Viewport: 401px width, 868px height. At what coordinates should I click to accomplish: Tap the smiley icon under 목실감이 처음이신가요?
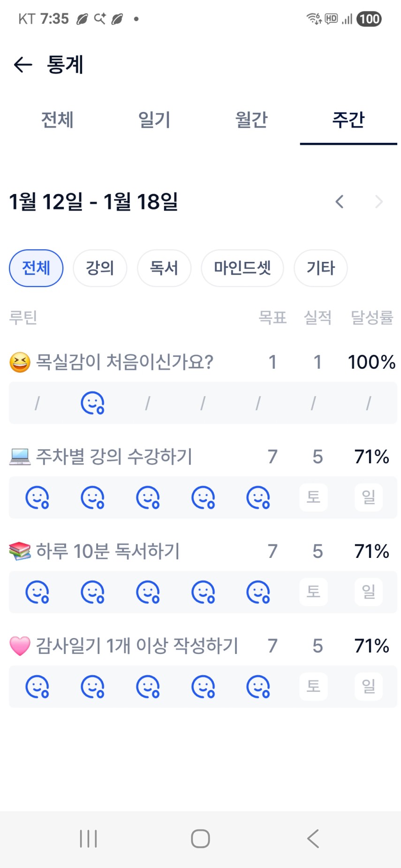(92, 403)
